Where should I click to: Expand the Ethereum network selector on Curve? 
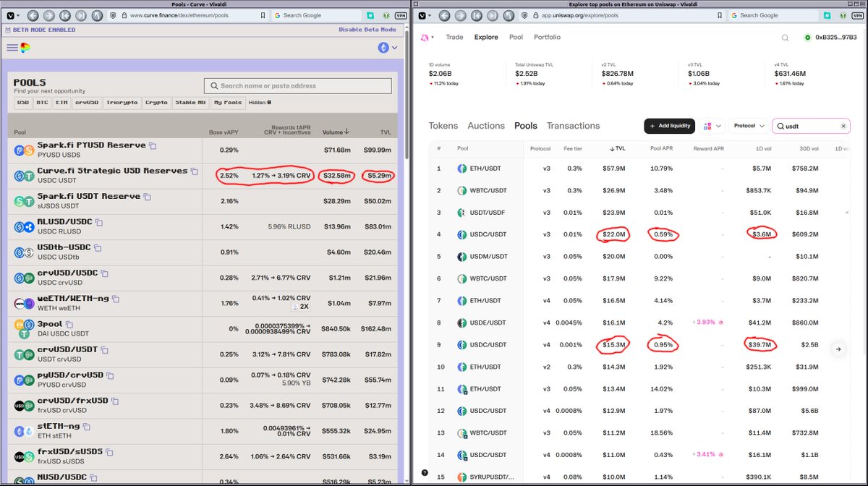[x=388, y=48]
